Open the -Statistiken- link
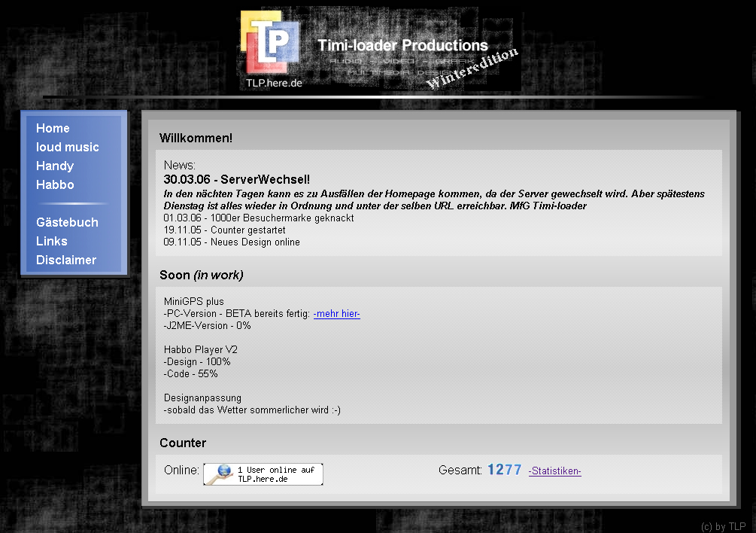The image size is (756, 533). 554,471
